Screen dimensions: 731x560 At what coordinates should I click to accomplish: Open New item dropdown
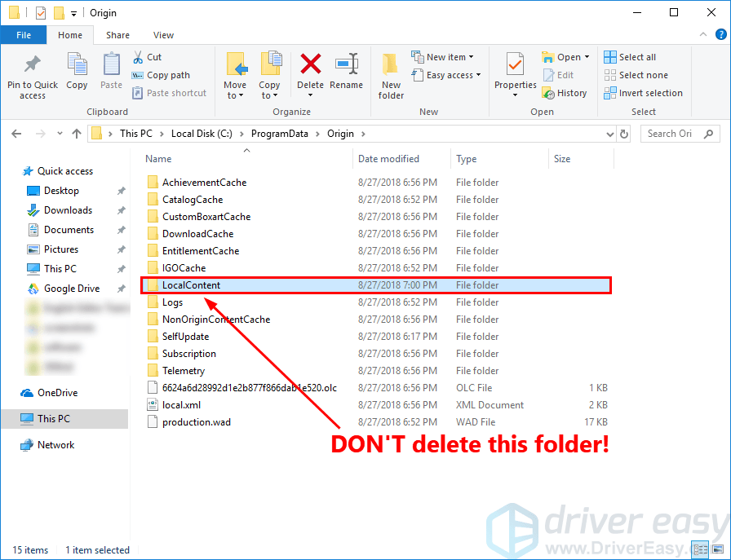click(443, 57)
